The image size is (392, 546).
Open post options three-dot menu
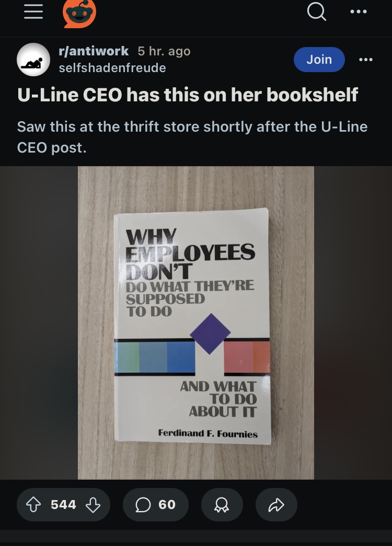pyautogui.click(x=366, y=60)
